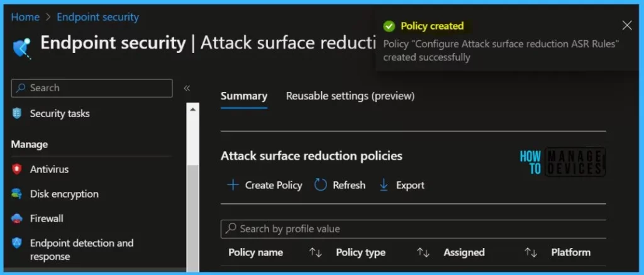Open Endpoint detection and response

[x=82, y=250]
